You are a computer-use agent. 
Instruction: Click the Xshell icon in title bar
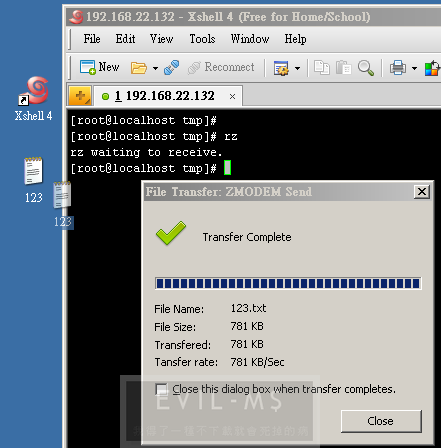click(76, 17)
